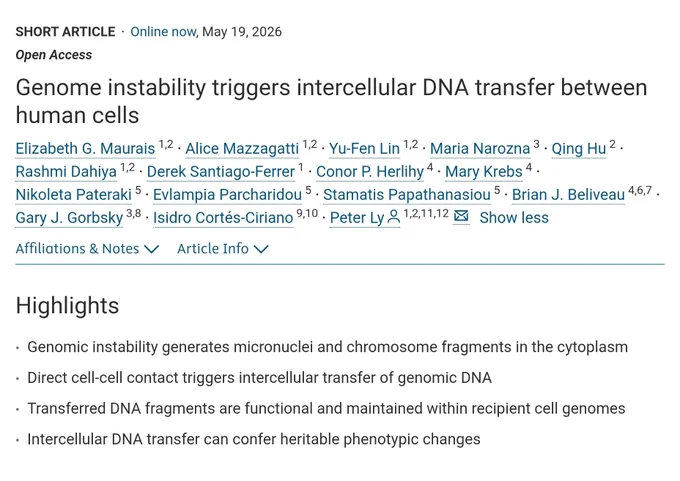Collapse the author list with Show less
680x481 pixels.
point(514,218)
